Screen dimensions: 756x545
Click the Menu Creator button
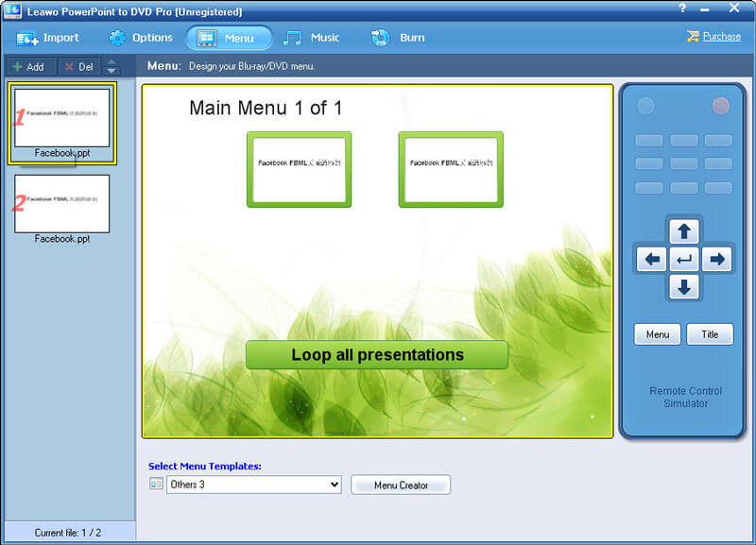coord(401,485)
